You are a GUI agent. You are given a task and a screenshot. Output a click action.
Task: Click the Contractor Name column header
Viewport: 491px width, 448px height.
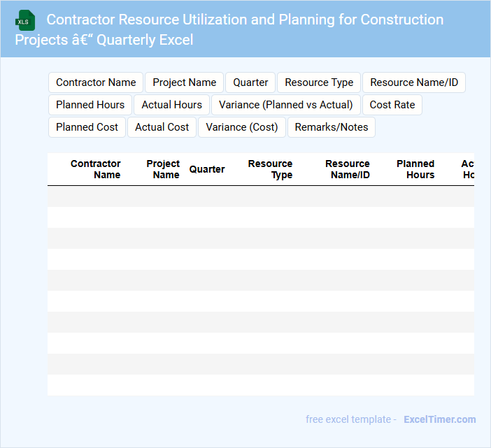[x=96, y=169]
